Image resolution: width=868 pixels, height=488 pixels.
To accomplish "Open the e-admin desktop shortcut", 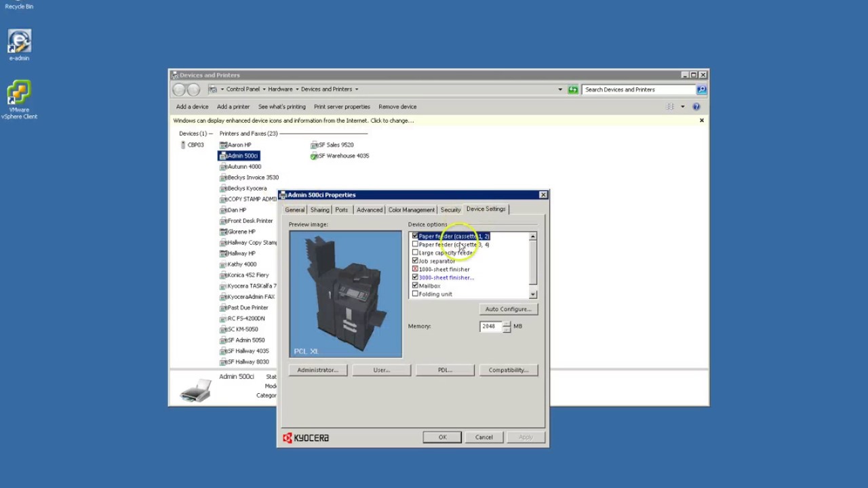I will click(x=19, y=45).
